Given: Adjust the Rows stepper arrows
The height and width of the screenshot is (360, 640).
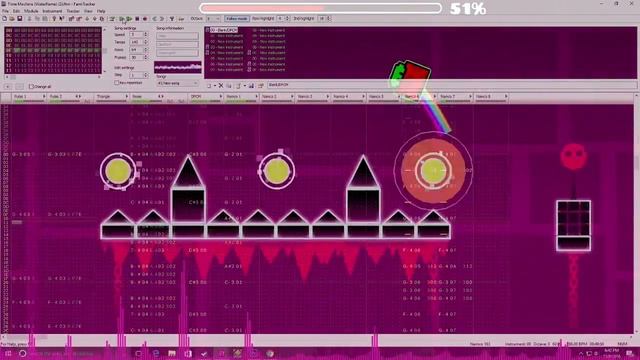Looking at the screenshot, I should [145, 50].
